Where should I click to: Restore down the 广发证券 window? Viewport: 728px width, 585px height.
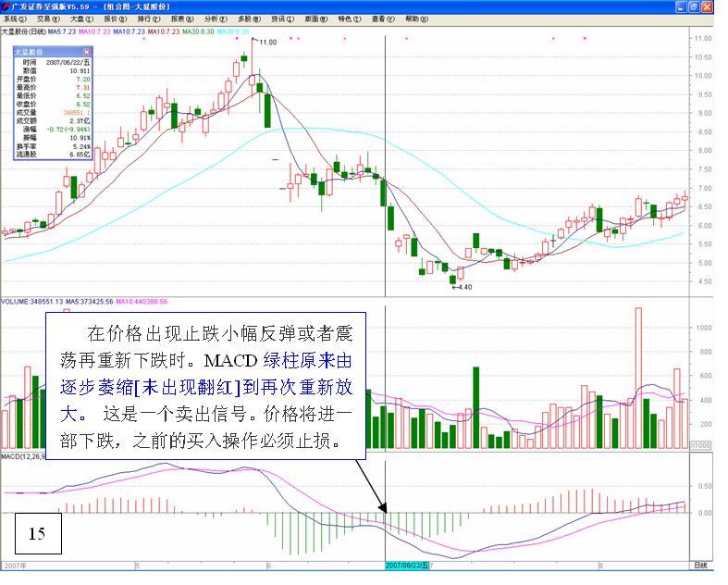click(x=694, y=7)
